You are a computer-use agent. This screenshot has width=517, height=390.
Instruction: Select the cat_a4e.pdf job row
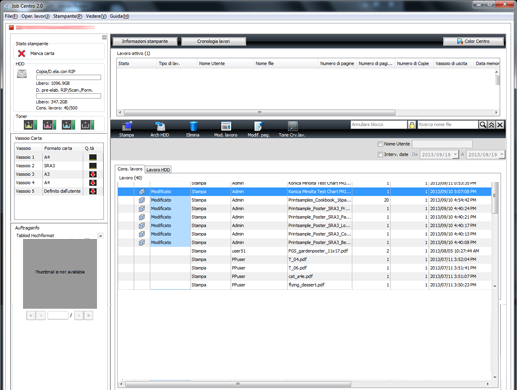(304, 277)
